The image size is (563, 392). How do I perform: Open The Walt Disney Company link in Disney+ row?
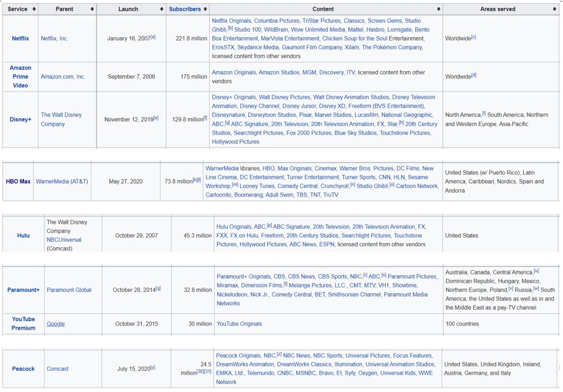[61, 119]
